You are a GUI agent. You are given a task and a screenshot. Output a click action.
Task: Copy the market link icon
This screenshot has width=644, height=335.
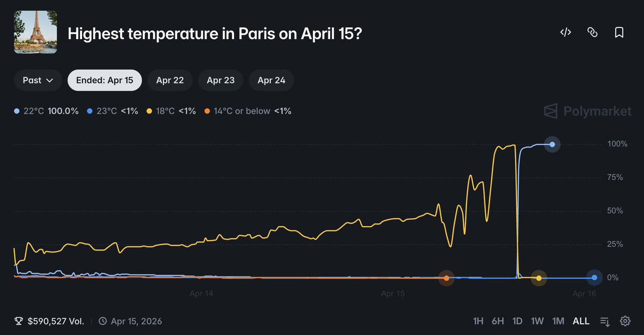(x=592, y=33)
